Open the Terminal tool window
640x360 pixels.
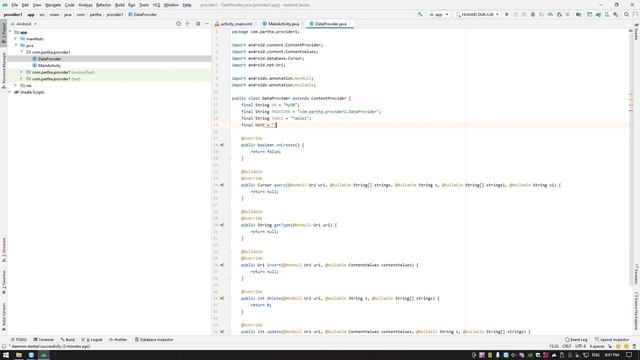pyautogui.click(x=44, y=340)
